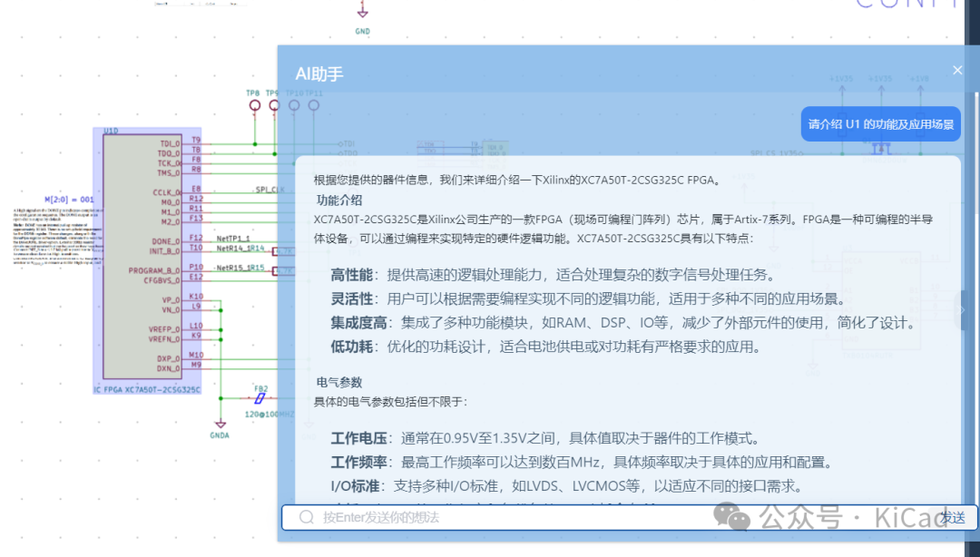The width and height of the screenshot is (980, 557).
Task: Select the SPI_CLK net label
Action: pos(270,190)
